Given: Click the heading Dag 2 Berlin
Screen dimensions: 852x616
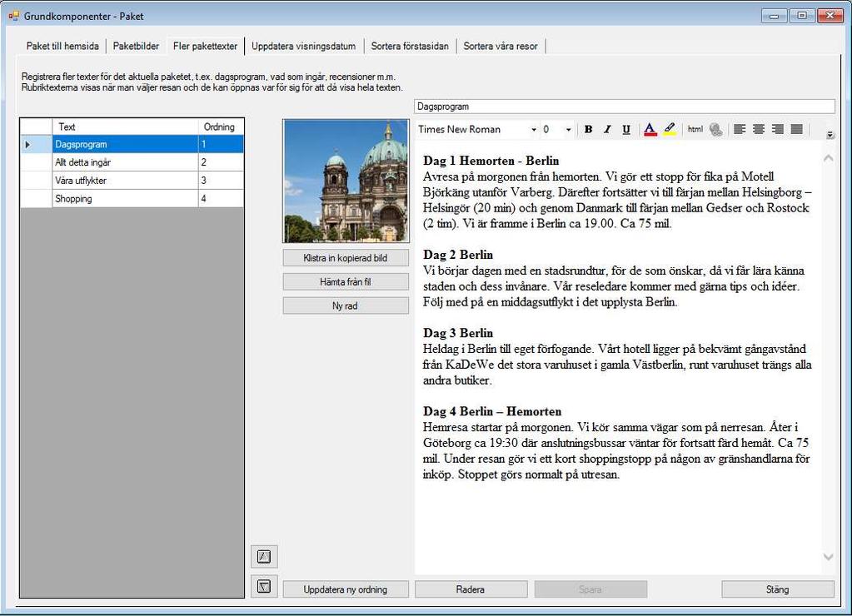Looking at the screenshot, I should tap(458, 255).
